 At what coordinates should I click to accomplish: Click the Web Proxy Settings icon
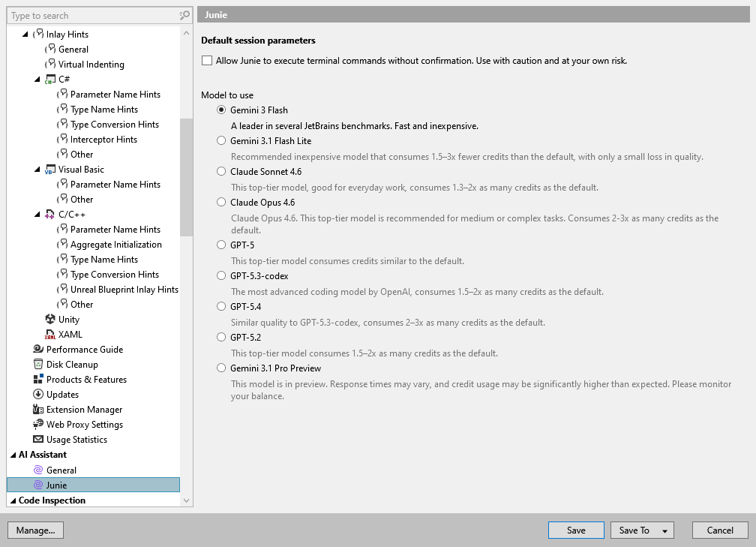point(38,424)
